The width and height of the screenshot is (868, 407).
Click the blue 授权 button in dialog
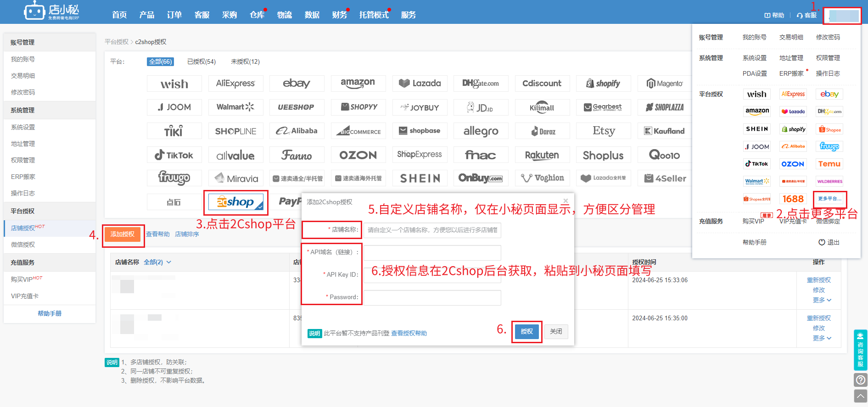(x=527, y=331)
